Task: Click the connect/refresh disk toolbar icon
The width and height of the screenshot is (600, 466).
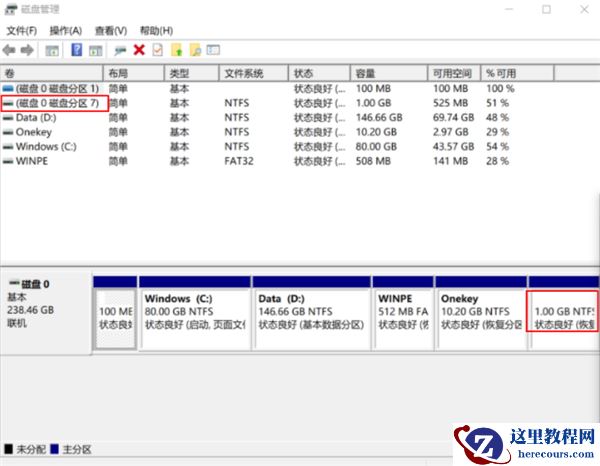Action: coord(120,50)
